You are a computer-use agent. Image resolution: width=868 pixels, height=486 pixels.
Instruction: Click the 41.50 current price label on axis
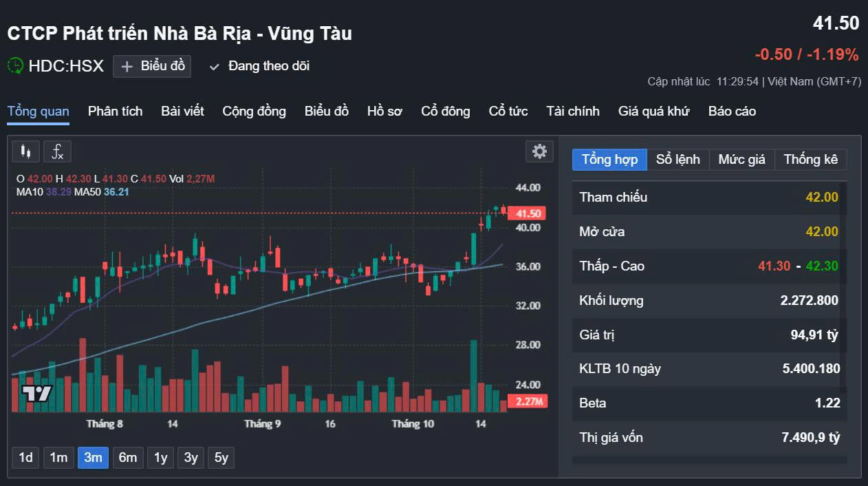(x=528, y=213)
